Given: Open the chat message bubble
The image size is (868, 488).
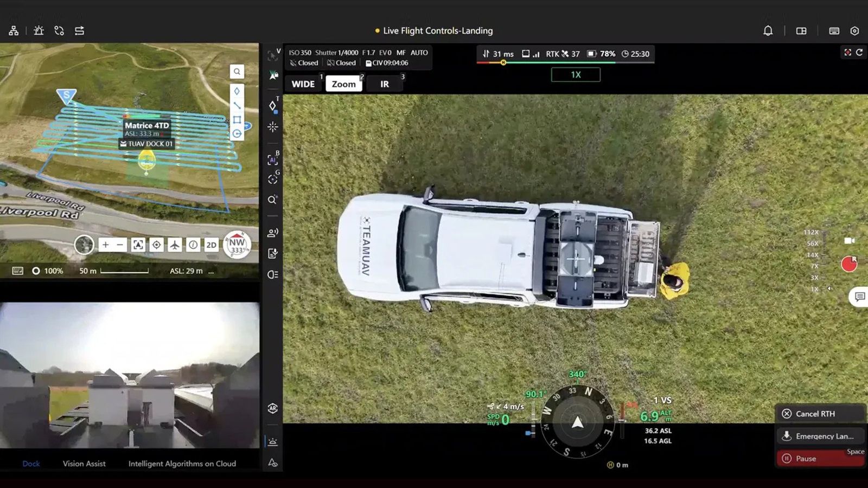Looking at the screenshot, I should point(859,297).
